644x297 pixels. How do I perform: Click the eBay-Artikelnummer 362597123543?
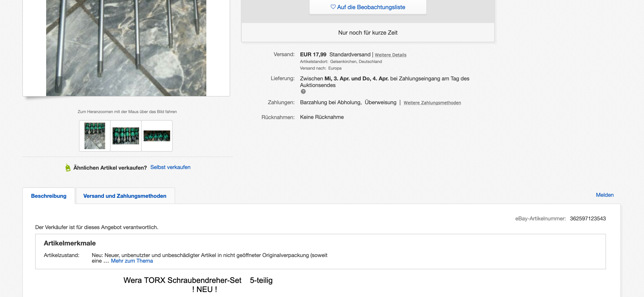click(x=588, y=218)
